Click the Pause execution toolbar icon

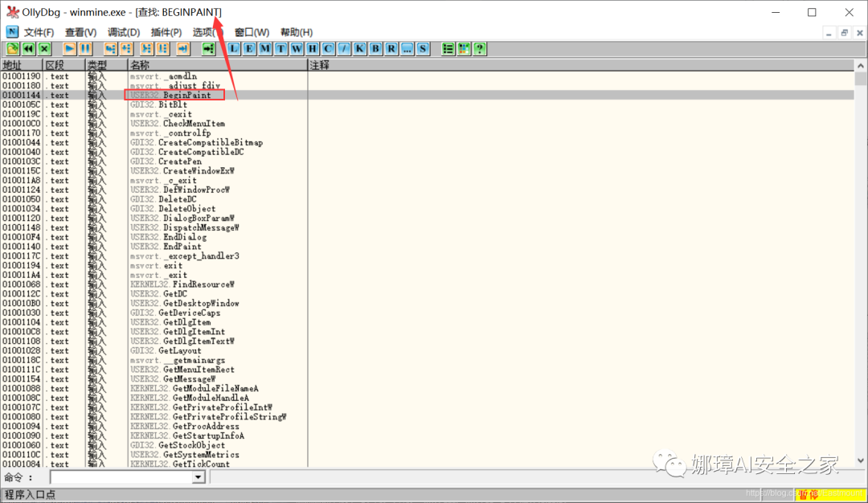(x=86, y=49)
